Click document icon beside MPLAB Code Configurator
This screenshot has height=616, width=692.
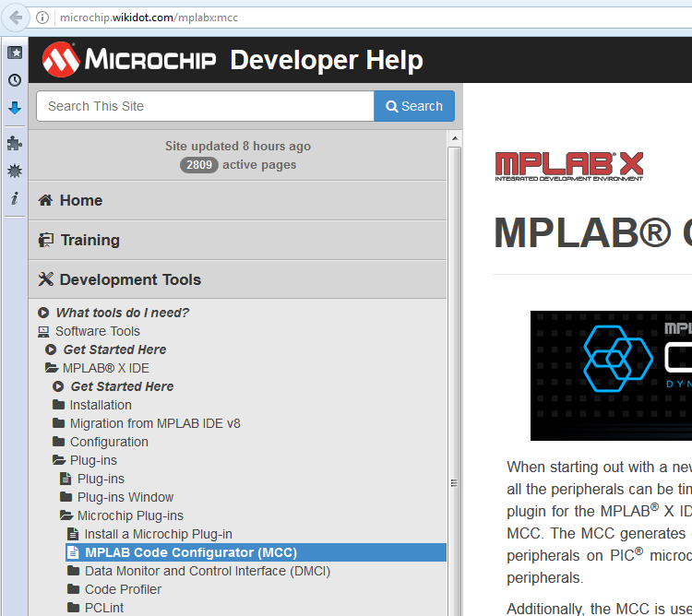(x=73, y=552)
